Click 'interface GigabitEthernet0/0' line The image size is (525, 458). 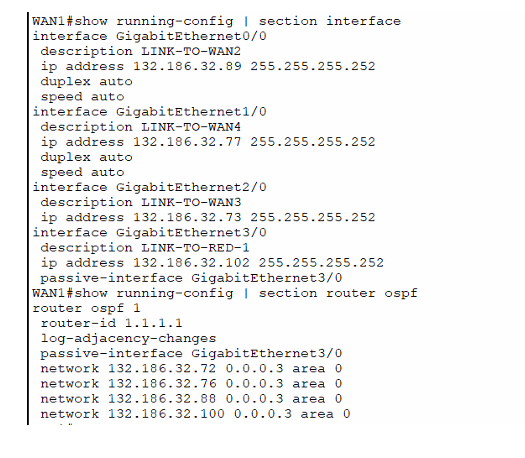pos(149,36)
